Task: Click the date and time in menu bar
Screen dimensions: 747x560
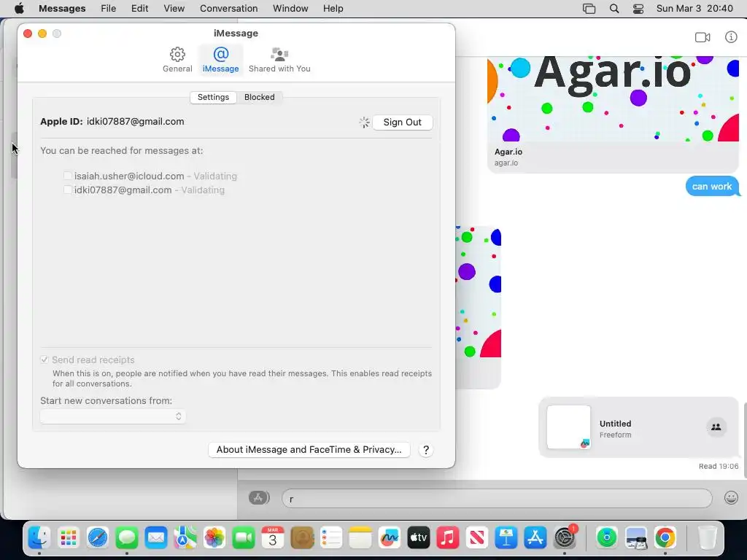Action: click(x=694, y=9)
